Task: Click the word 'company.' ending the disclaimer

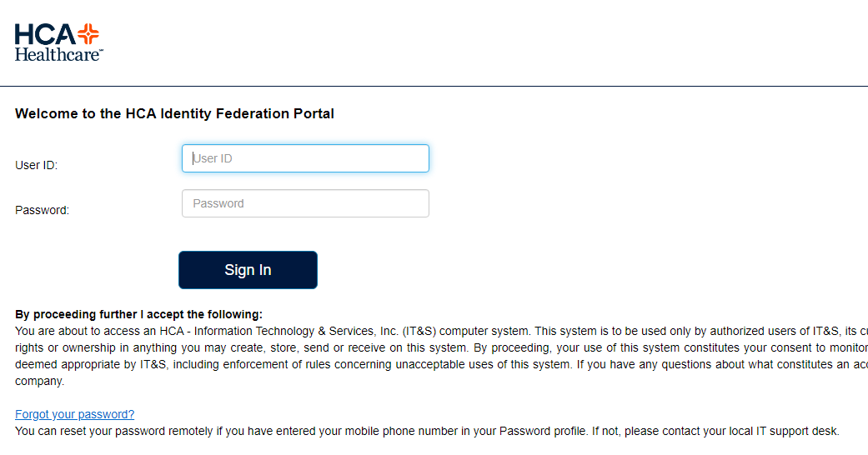Action: coord(40,382)
